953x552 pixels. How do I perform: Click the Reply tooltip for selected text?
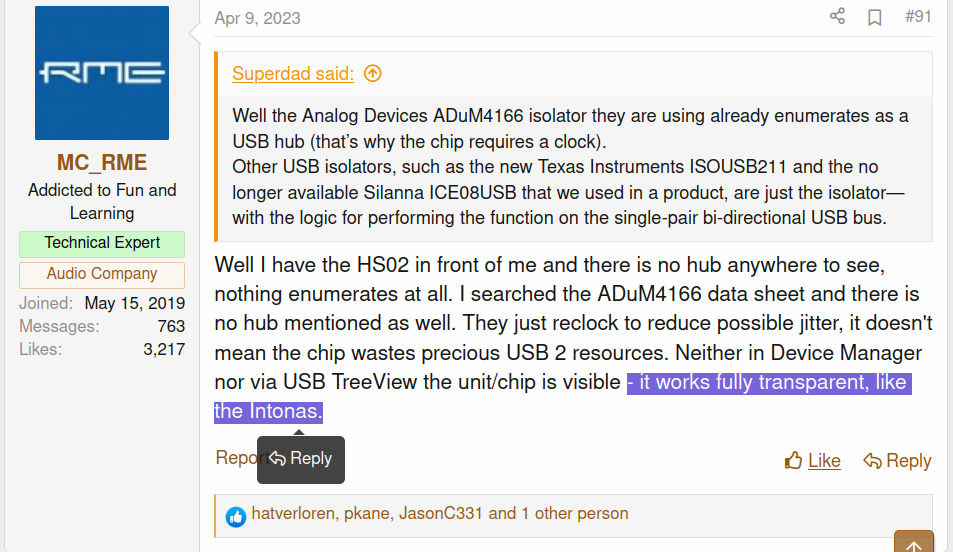(301, 459)
